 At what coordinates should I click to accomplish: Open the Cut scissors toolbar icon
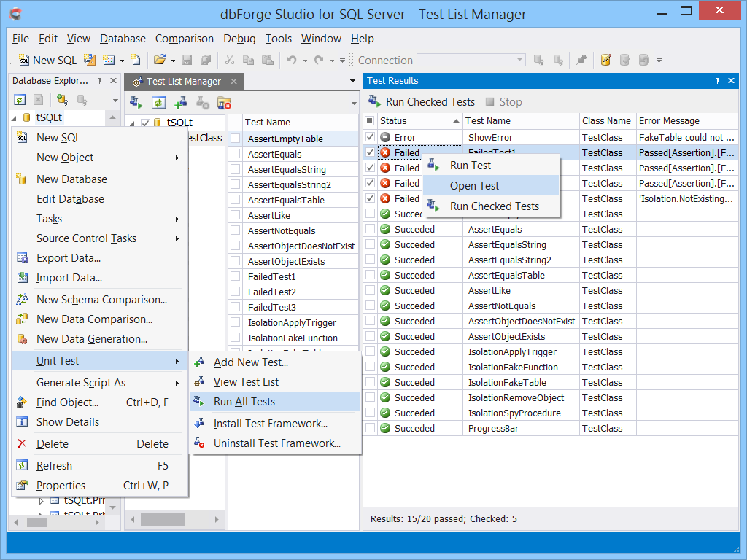pos(230,60)
